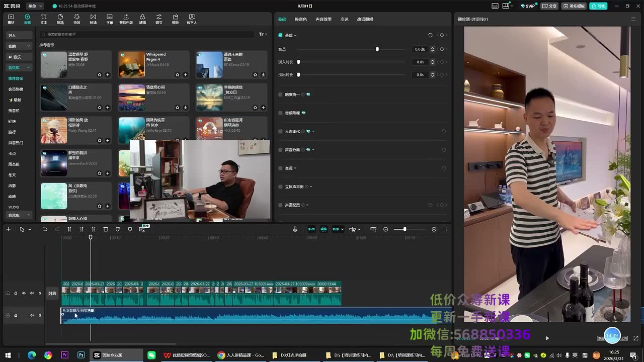The height and width of the screenshot is (362, 644).
Task: Click the 音量 volume slider handle
Action: click(x=377, y=49)
